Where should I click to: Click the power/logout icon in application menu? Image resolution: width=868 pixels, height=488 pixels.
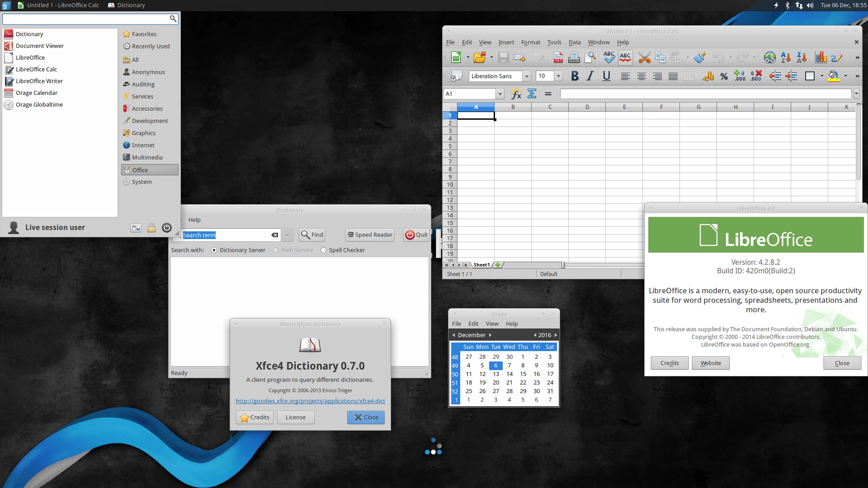(x=166, y=228)
